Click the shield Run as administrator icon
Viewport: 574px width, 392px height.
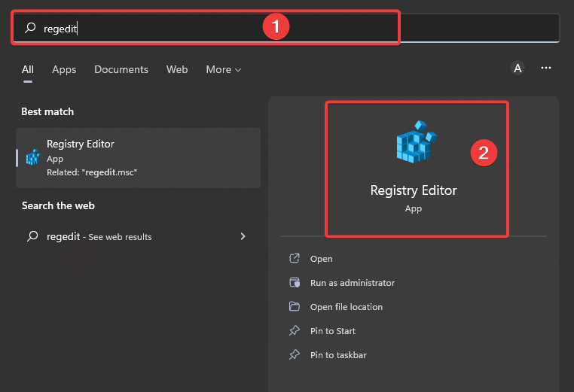pyautogui.click(x=295, y=283)
